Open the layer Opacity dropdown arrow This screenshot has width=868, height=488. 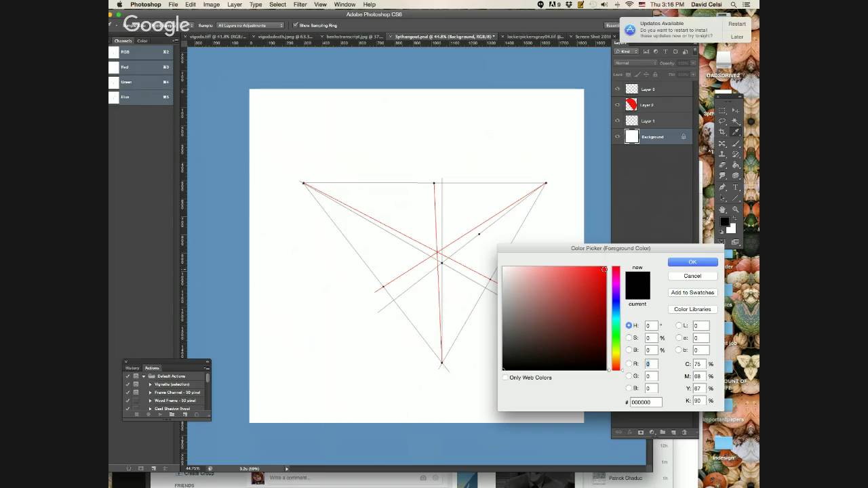click(x=693, y=63)
